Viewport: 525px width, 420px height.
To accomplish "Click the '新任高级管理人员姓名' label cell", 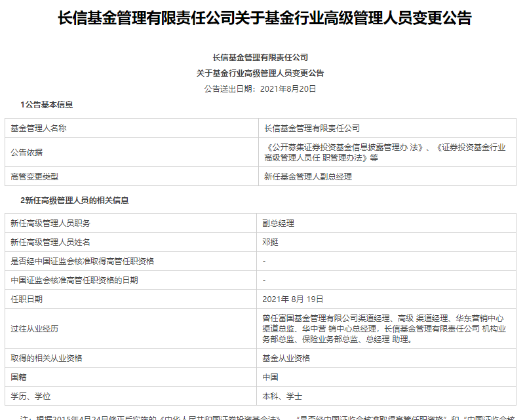I will coord(130,242).
